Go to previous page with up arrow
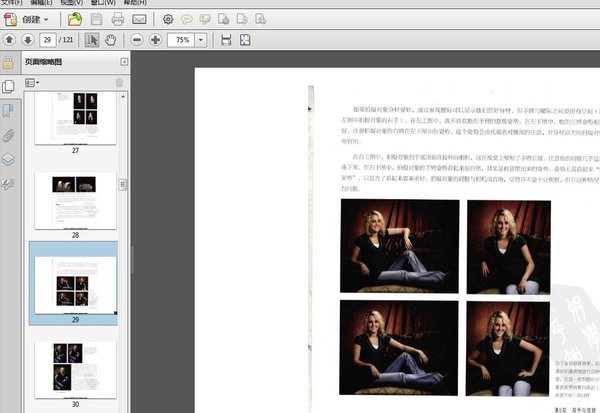The width and height of the screenshot is (600, 413). click(9, 40)
